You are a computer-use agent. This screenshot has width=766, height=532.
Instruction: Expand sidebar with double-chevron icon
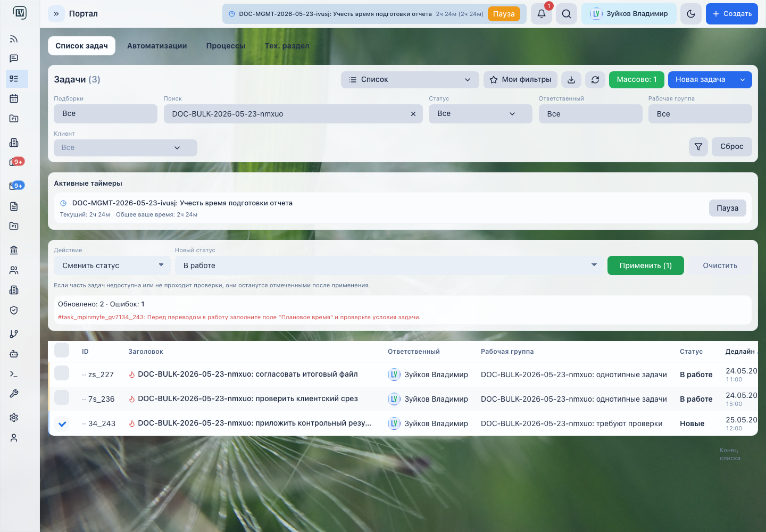click(x=56, y=14)
